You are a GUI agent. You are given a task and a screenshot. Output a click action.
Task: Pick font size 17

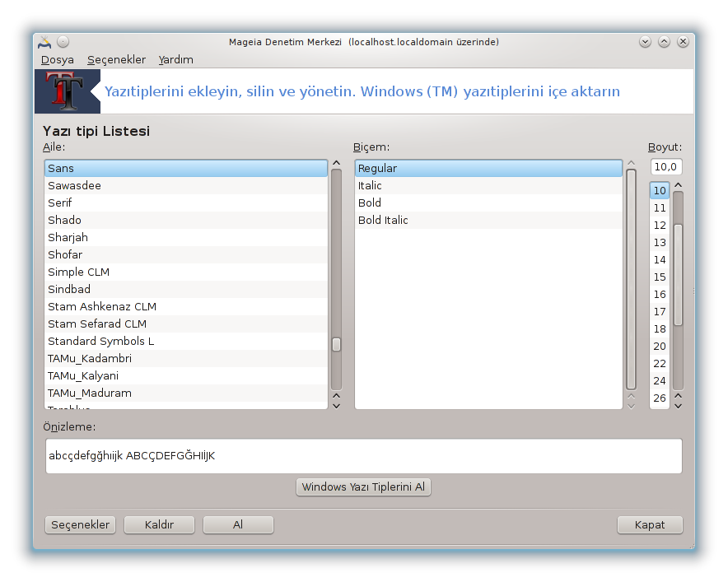pos(660,312)
